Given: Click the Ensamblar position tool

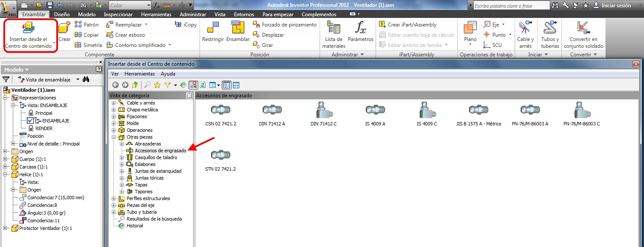Looking at the screenshot, I should (x=238, y=32).
